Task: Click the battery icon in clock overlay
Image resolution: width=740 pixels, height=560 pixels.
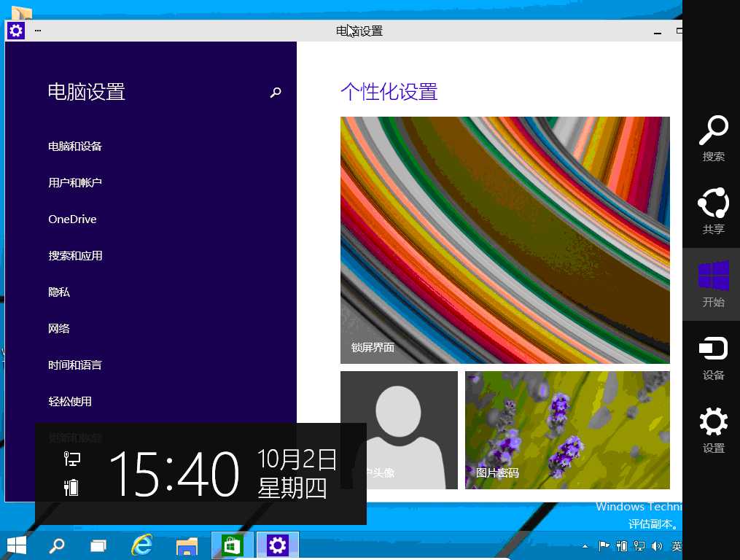Action: [x=71, y=487]
